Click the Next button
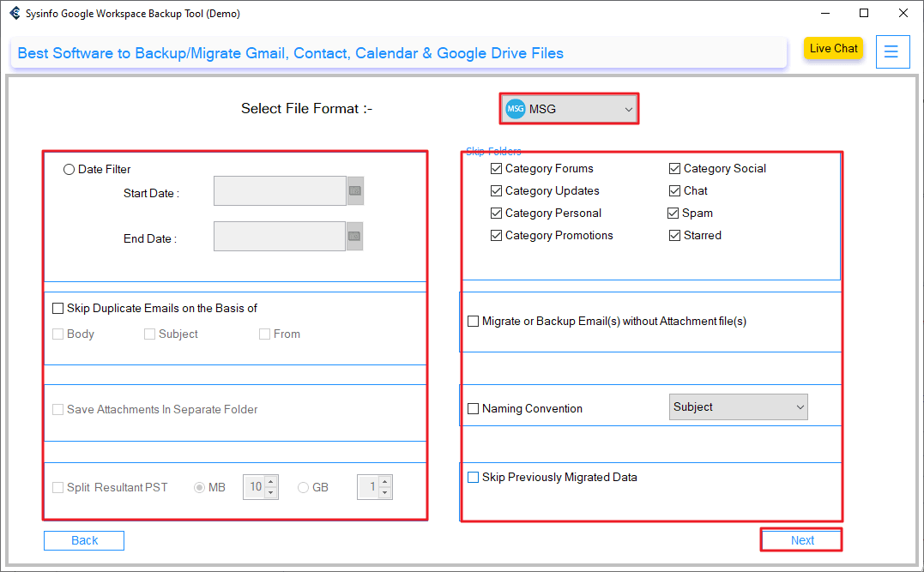This screenshot has width=924, height=572. point(801,540)
